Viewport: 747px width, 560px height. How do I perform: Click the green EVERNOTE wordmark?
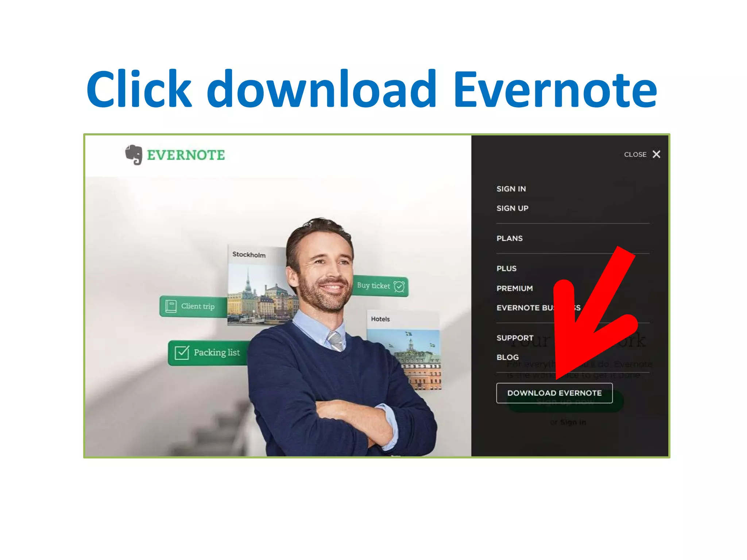point(186,155)
